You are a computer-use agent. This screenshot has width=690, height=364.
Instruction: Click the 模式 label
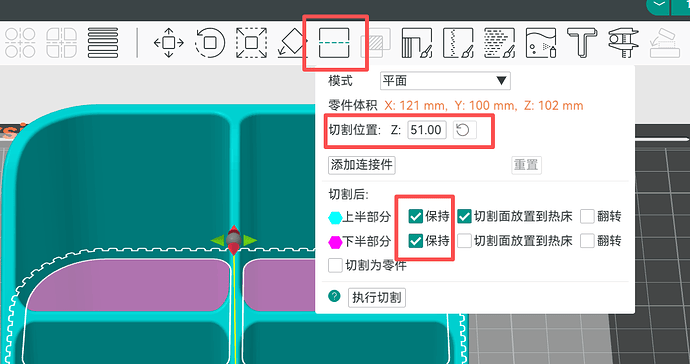point(340,81)
